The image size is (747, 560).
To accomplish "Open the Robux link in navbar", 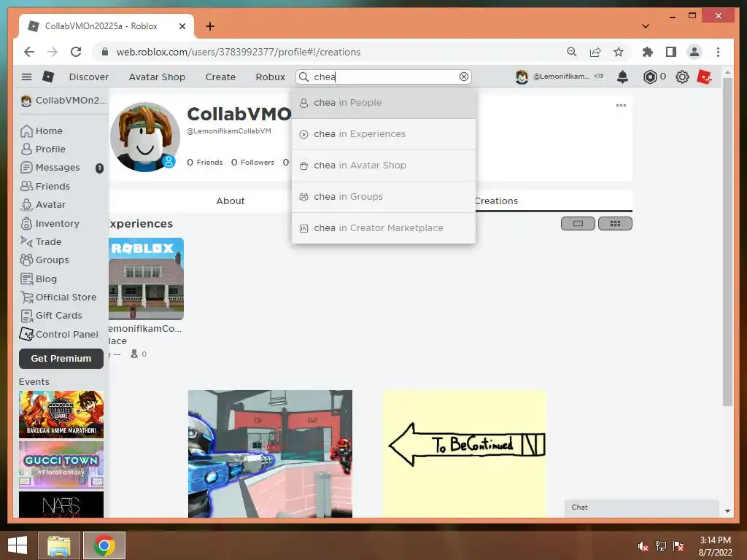I will coord(270,77).
